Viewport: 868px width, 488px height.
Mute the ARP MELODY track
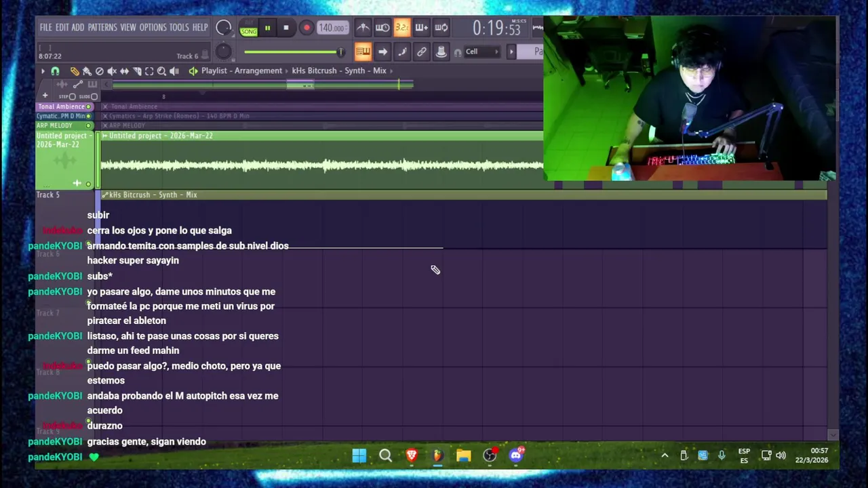click(88, 125)
